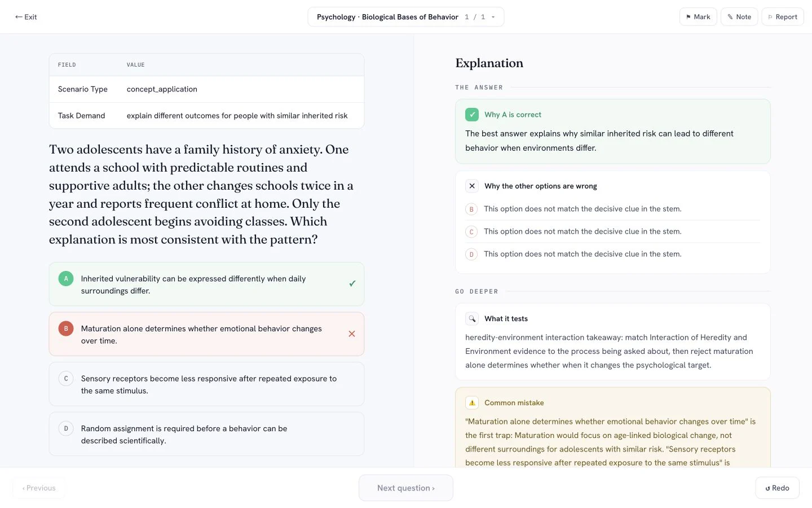Click the Redo button
The image size is (812, 508).
pyautogui.click(x=777, y=488)
